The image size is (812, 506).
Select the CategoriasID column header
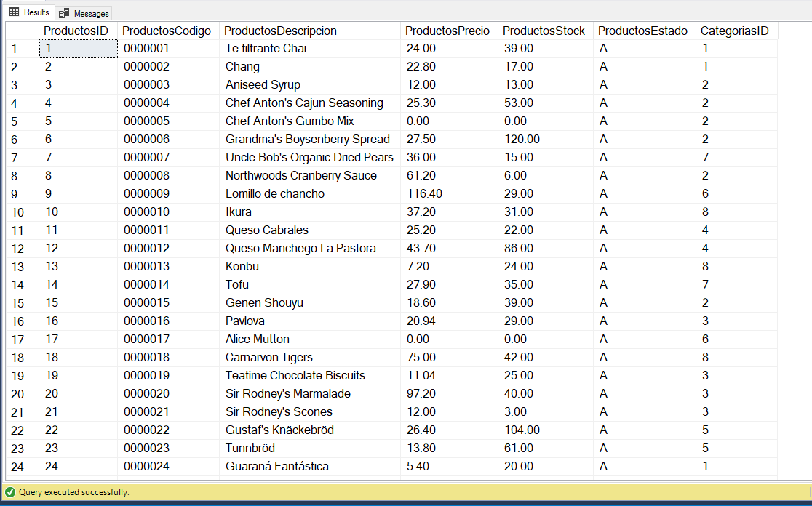tap(736, 31)
